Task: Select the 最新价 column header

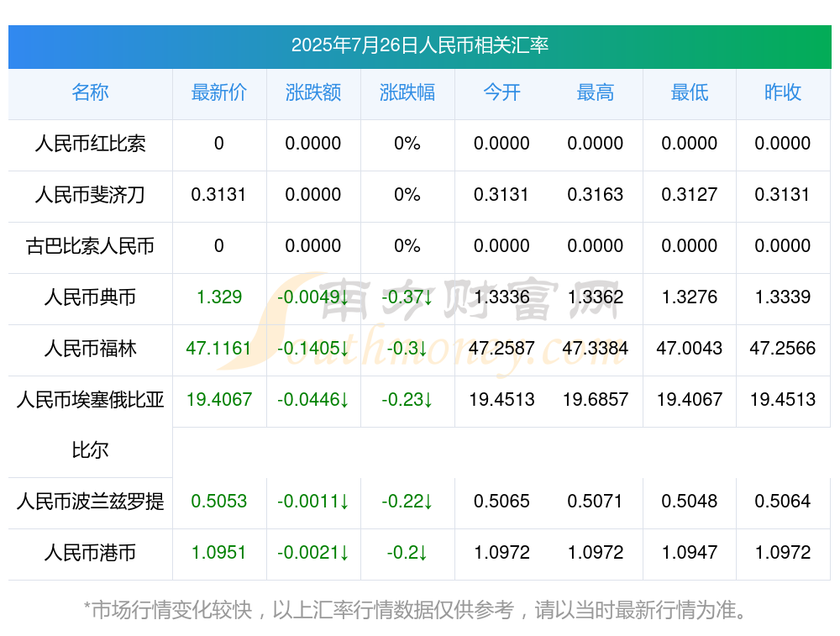Action: pos(219,92)
